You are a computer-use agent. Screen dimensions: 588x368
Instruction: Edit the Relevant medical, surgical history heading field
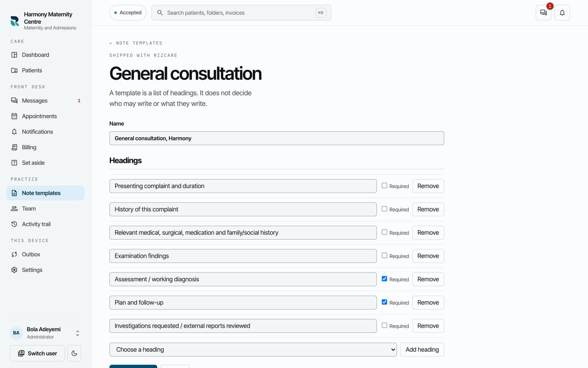click(x=243, y=233)
